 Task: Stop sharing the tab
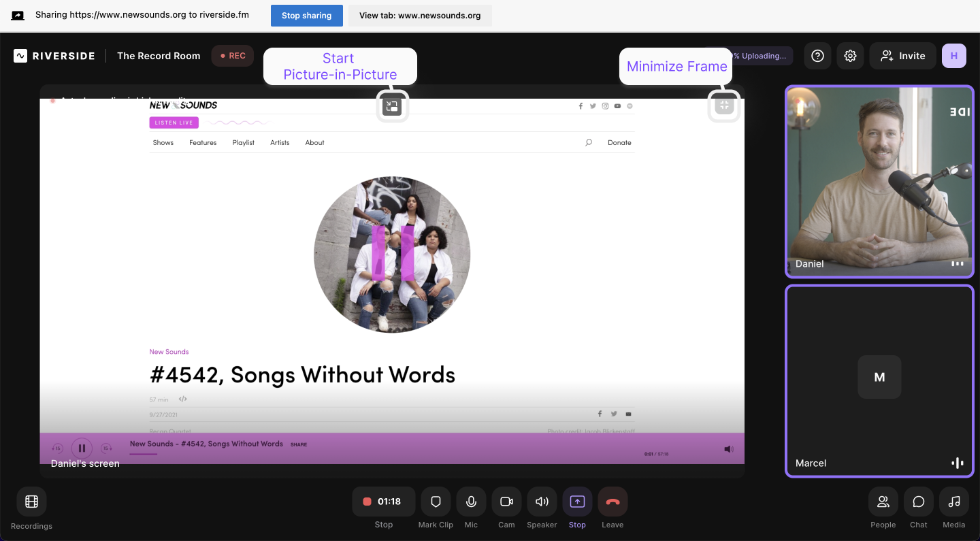[306, 16]
